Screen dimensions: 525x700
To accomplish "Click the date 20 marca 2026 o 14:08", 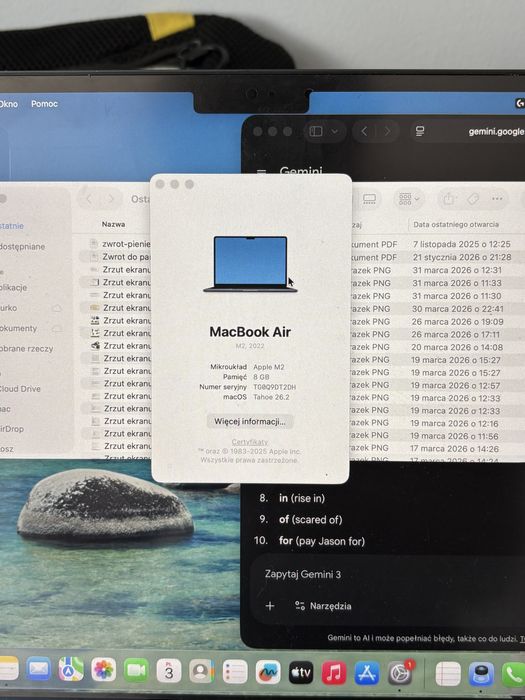I will [x=458, y=347].
